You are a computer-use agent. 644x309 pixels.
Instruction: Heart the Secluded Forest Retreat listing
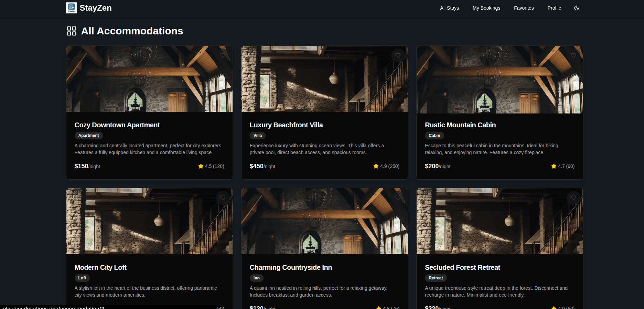pos(573,198)
